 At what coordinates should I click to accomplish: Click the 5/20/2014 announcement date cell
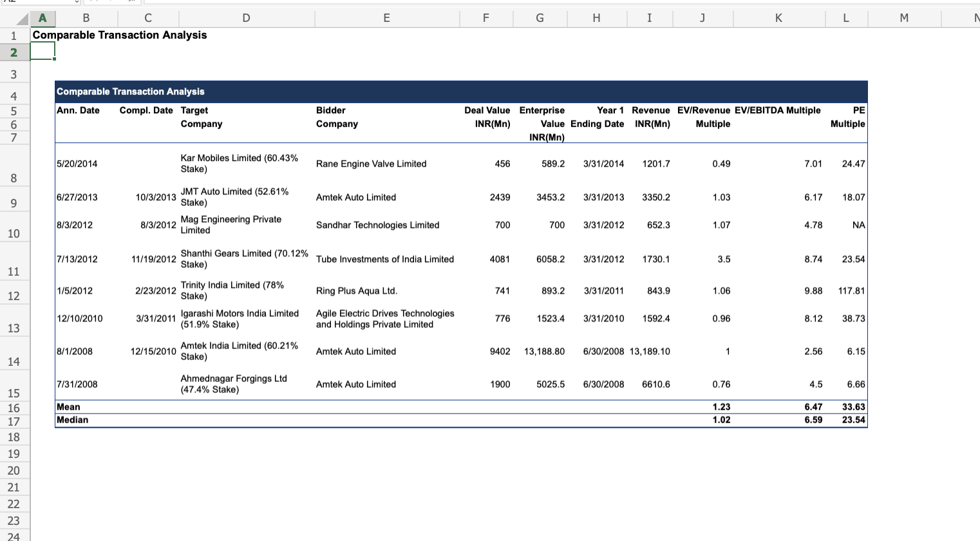pos(77,164)
